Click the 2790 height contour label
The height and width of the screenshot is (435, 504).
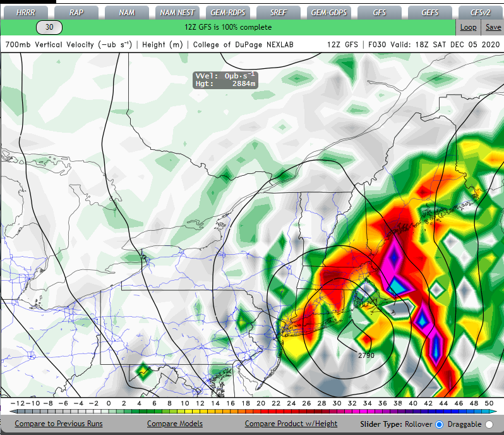pos(366,355)
